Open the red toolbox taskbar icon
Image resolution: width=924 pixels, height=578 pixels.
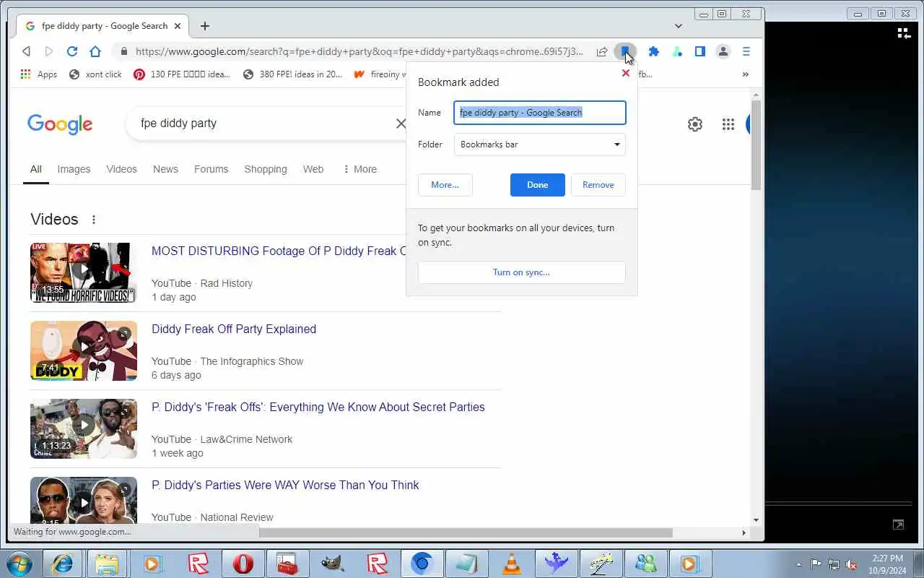pos(287,564)
